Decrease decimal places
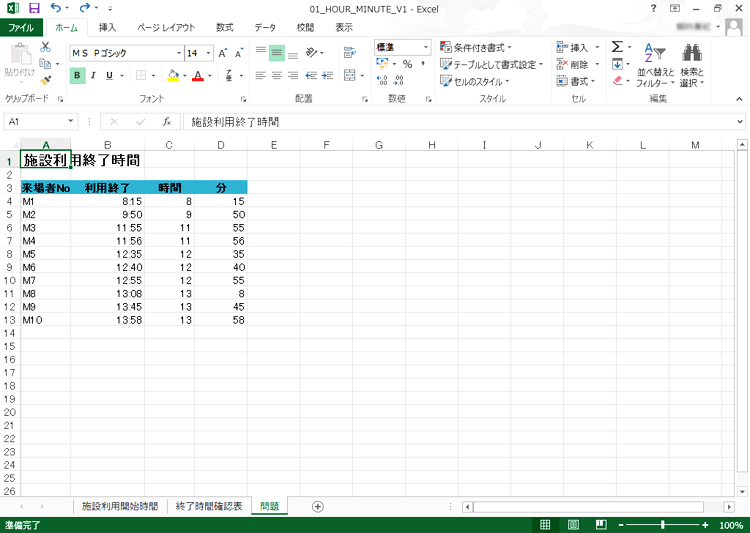 [399, 80]
